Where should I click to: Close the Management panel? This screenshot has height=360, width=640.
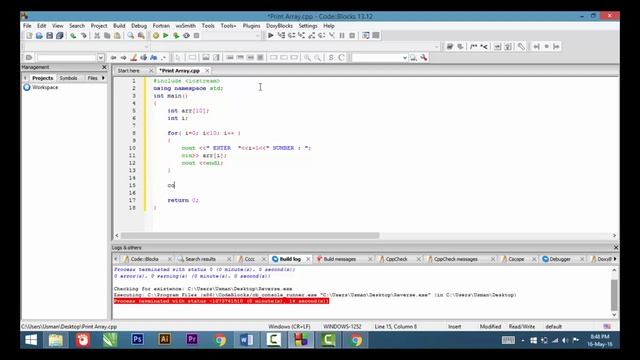(104, 67)
